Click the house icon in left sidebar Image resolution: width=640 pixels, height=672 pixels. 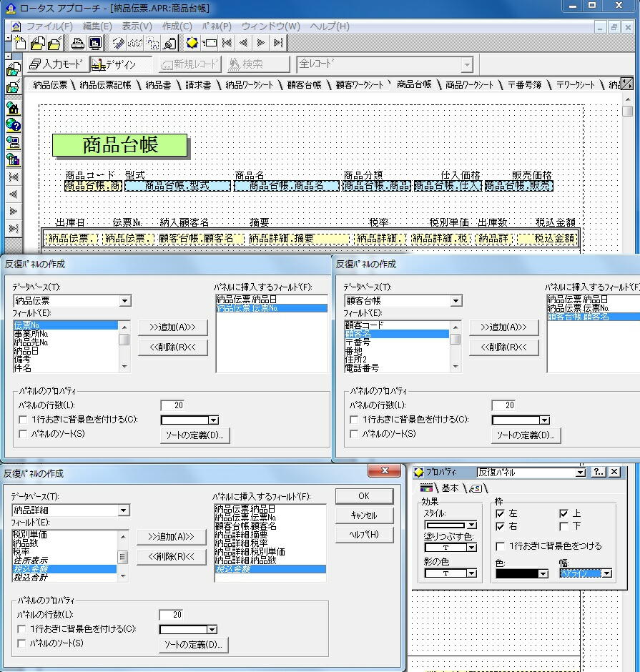pos(14,107)
